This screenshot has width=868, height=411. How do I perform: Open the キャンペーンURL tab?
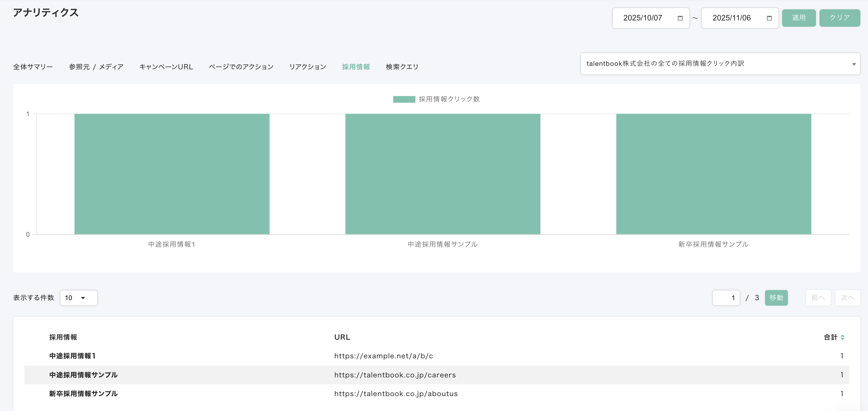coord(166,67)
